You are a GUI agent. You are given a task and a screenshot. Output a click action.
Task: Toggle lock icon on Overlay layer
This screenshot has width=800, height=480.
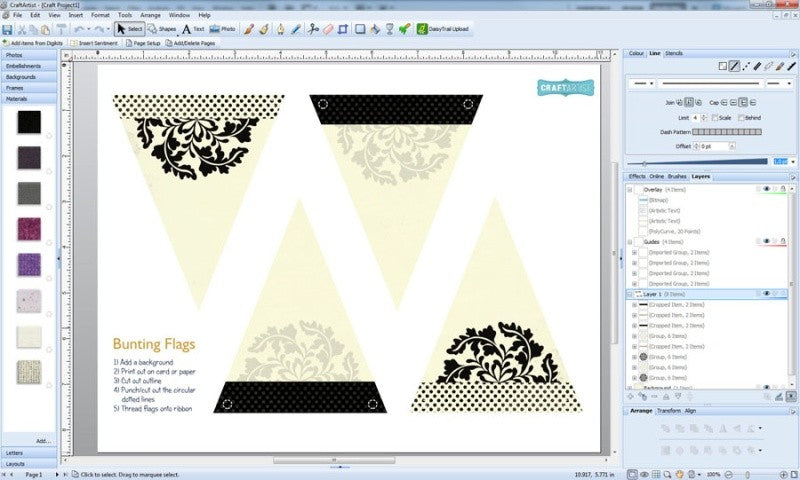783,189
